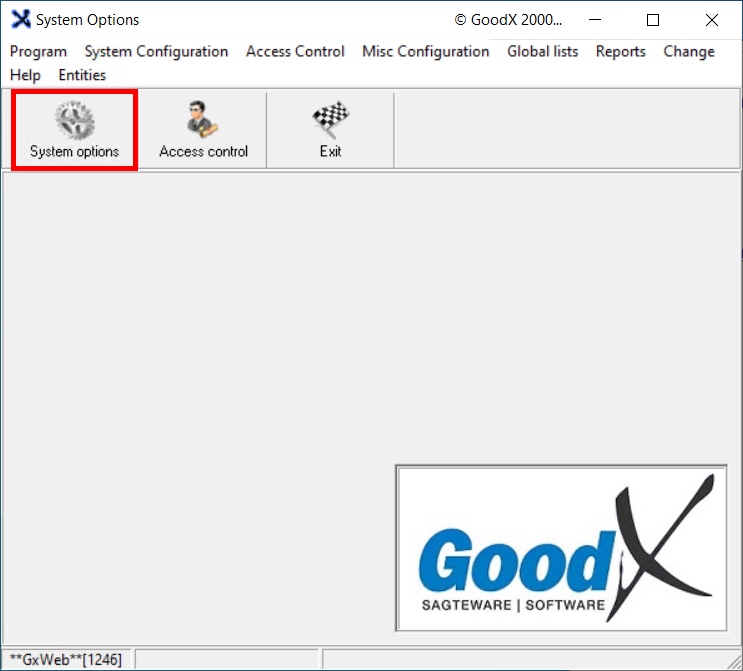Click the GoodX app icon in title bar

(x=21, y=19)
